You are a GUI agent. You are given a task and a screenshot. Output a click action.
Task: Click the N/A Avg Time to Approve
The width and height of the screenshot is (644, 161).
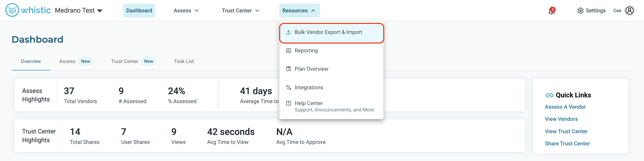pos(301,136)
